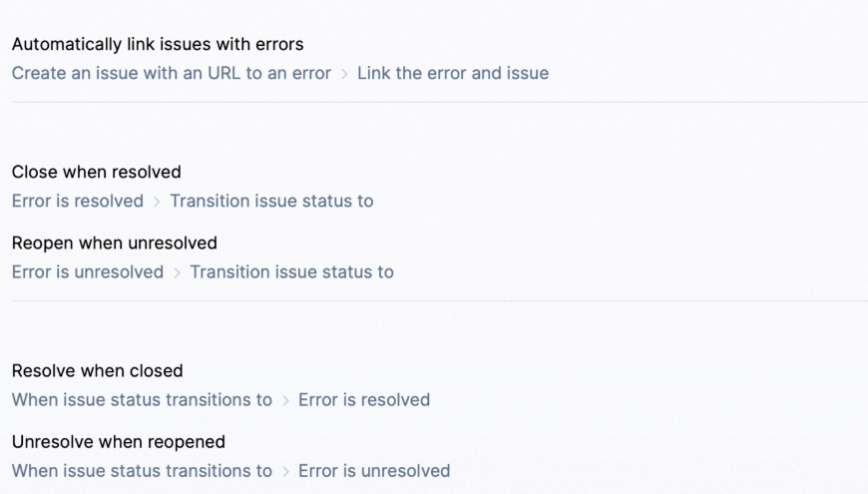Click the "Unresolve when reopened" heading
This screenshot has width=868, height=494.
click(119, 441)
